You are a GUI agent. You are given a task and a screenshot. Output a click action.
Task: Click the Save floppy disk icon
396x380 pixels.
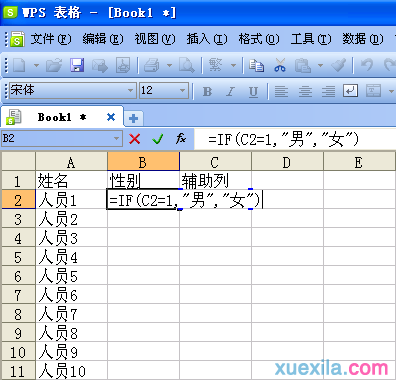click(77, 65)
